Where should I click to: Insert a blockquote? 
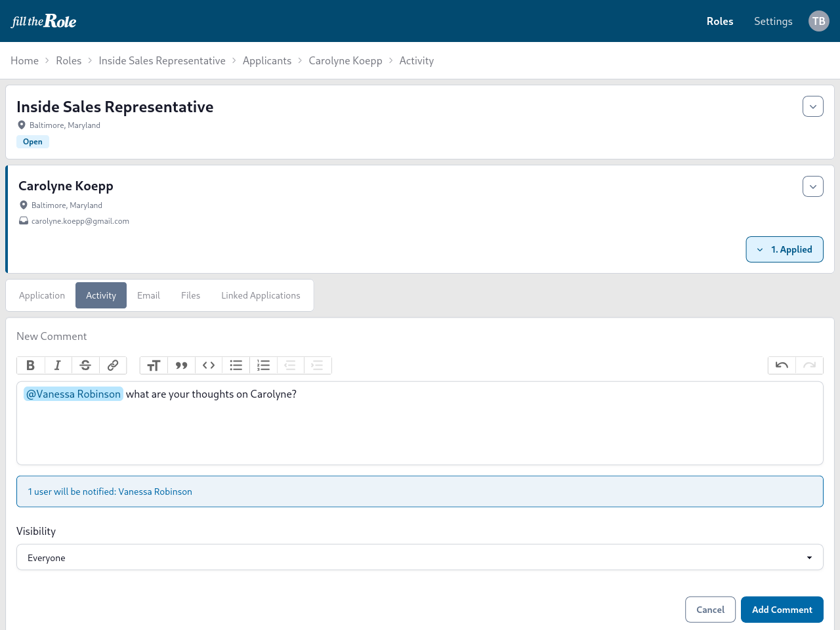[181, 365]
